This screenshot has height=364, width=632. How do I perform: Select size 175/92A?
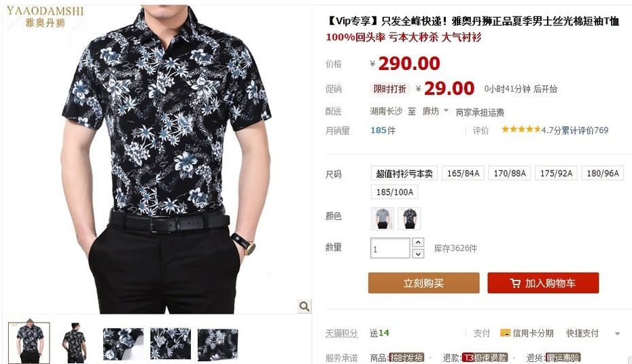click(556, 173)
